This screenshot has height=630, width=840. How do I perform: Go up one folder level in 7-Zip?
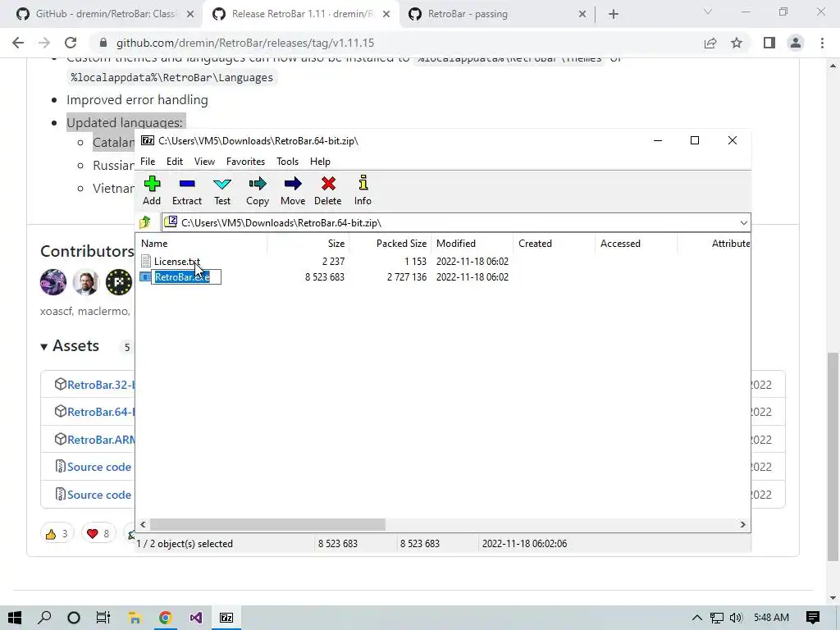(145, 222)
